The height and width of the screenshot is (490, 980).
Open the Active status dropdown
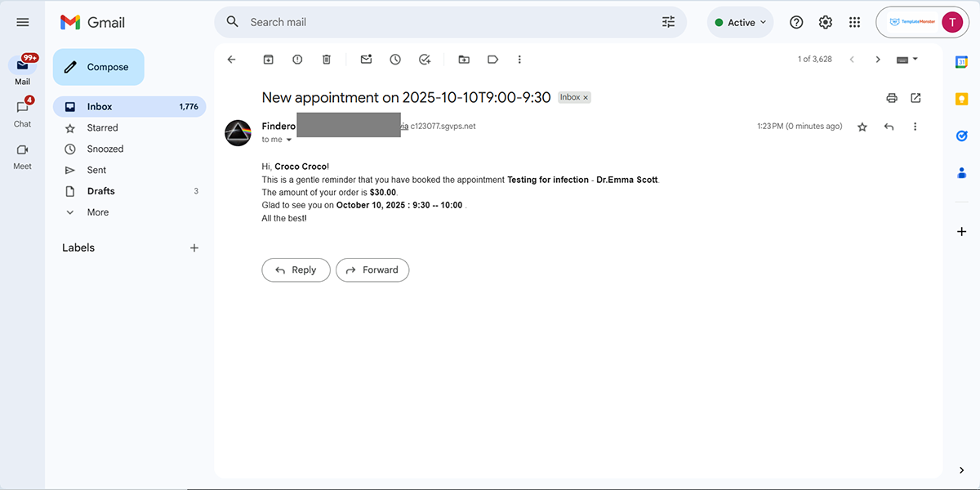(x=739, y=22)
